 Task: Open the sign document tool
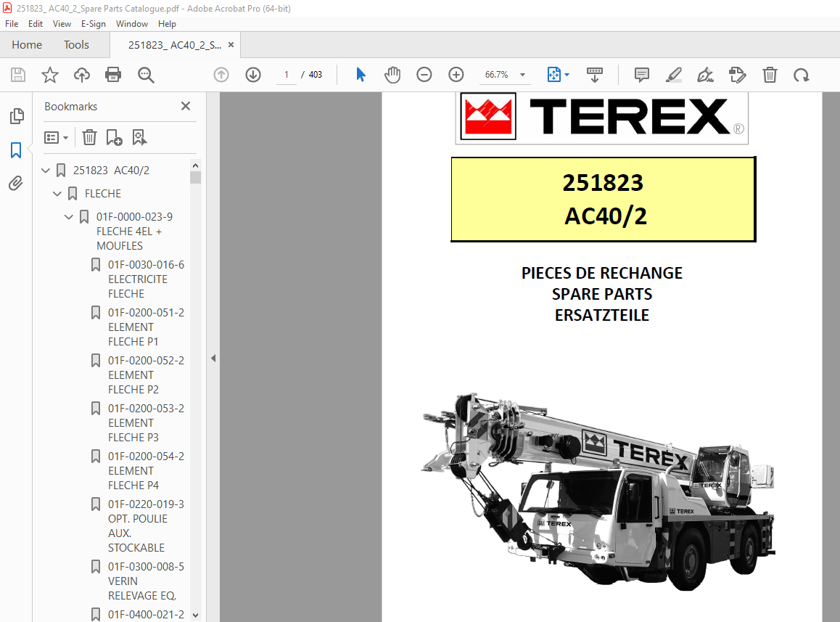[705, 75]
